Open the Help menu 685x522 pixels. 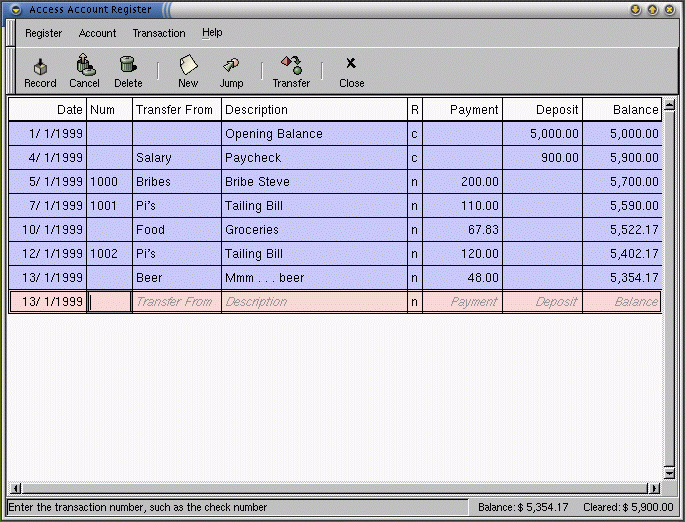[x=212, y=33]
